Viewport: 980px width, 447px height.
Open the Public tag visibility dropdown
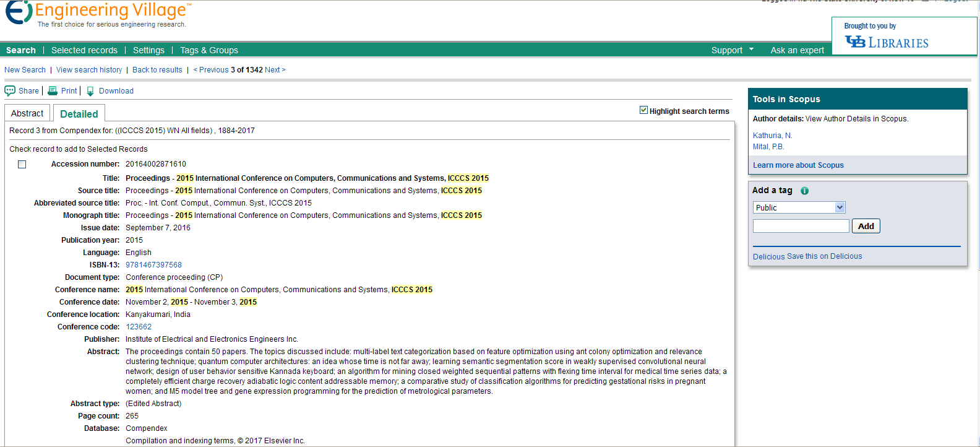(x=799, y=208)
